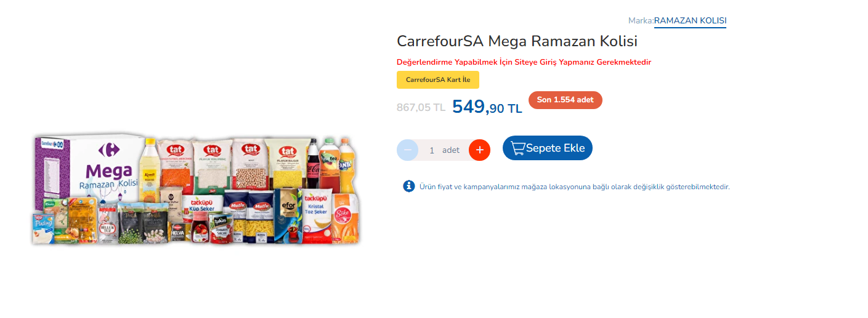Click the CarrefourSA Mega Ramazan Kolisi title

[517, 41]
